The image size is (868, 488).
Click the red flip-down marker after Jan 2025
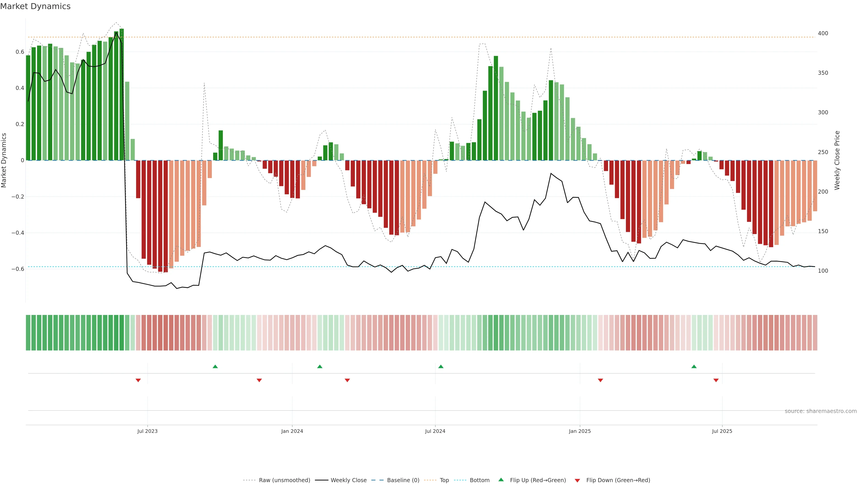point(600,380)
